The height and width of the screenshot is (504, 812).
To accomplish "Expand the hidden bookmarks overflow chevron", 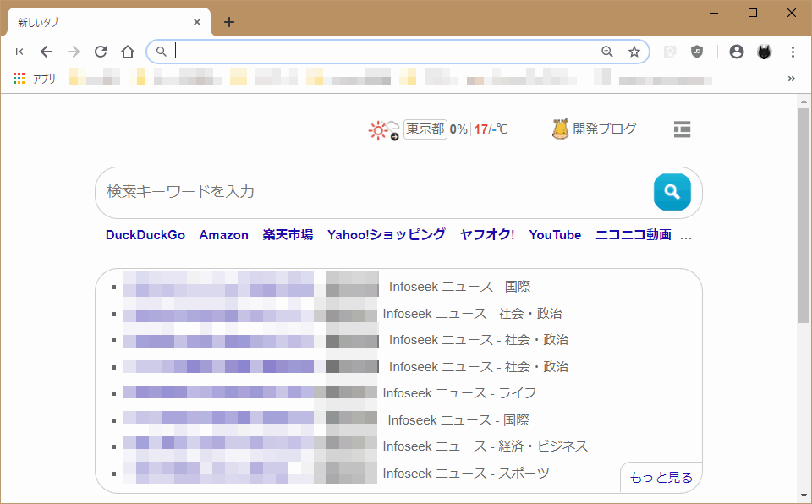I will point(792,79).
